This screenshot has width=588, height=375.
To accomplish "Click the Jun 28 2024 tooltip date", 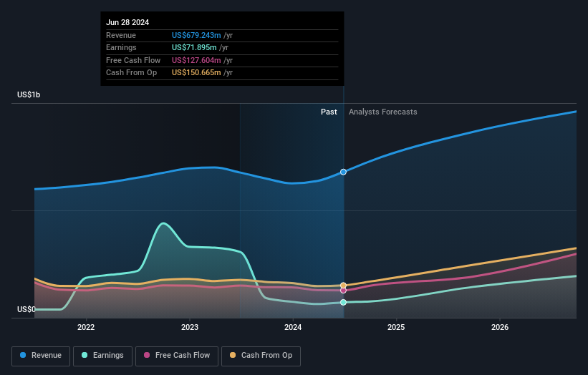I will pyautogui.click(x=127, y=22).
